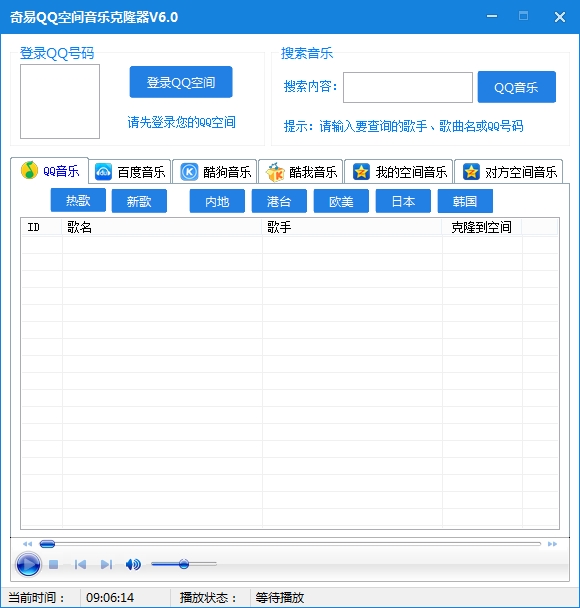580x608 pixels.
Task: Click the 克隆到空间 column header
Action: 482,227
